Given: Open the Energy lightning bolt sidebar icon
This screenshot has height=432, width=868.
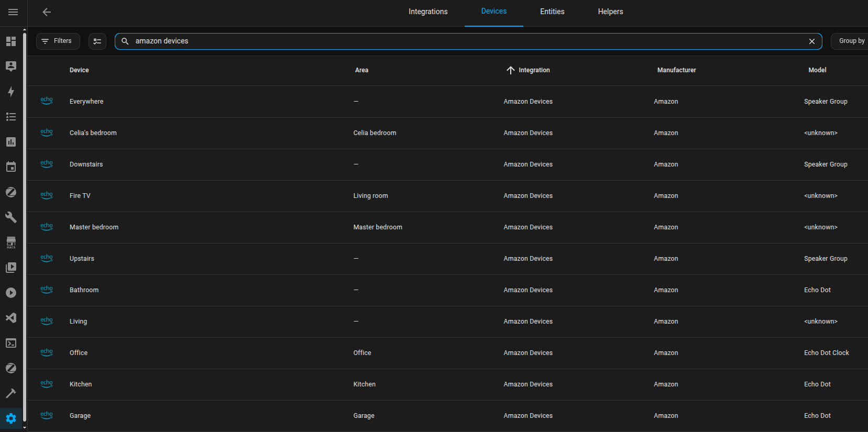Looking at the screenshot, I should tap(11, 92).
